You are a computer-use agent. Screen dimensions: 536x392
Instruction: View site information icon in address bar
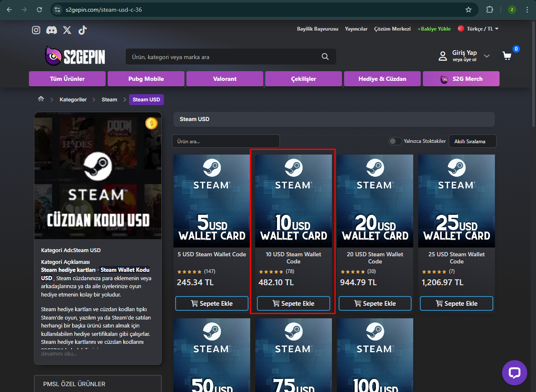58,9
